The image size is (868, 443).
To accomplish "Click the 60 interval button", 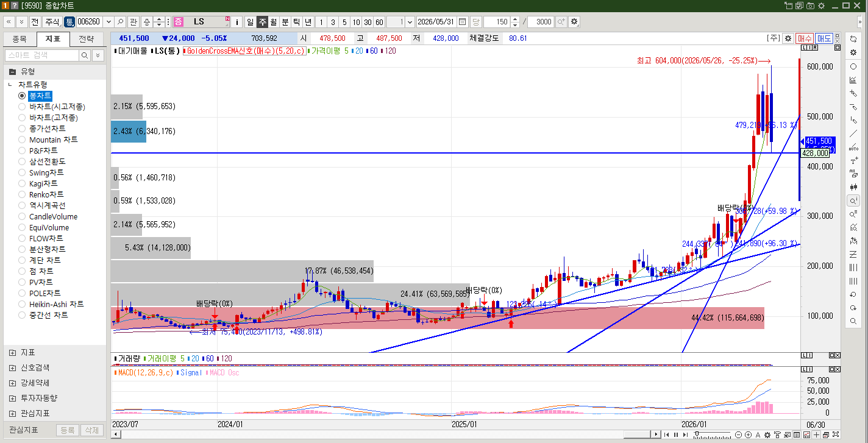I will [x=379, y=22].
